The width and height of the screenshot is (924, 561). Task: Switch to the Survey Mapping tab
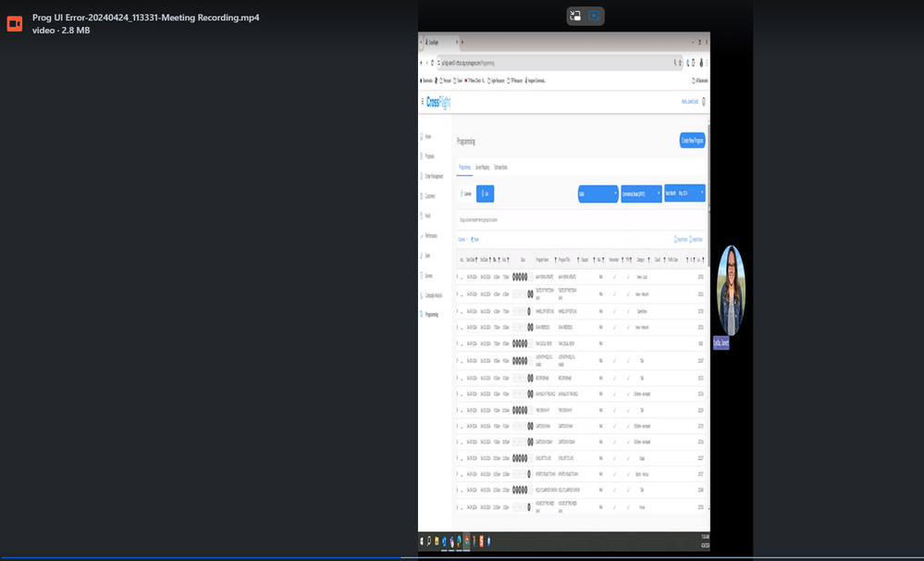pos(482,168)
